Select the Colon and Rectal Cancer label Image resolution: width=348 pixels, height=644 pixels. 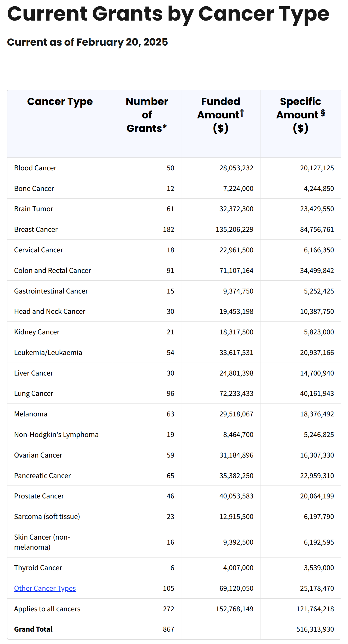tap(52, 271)
